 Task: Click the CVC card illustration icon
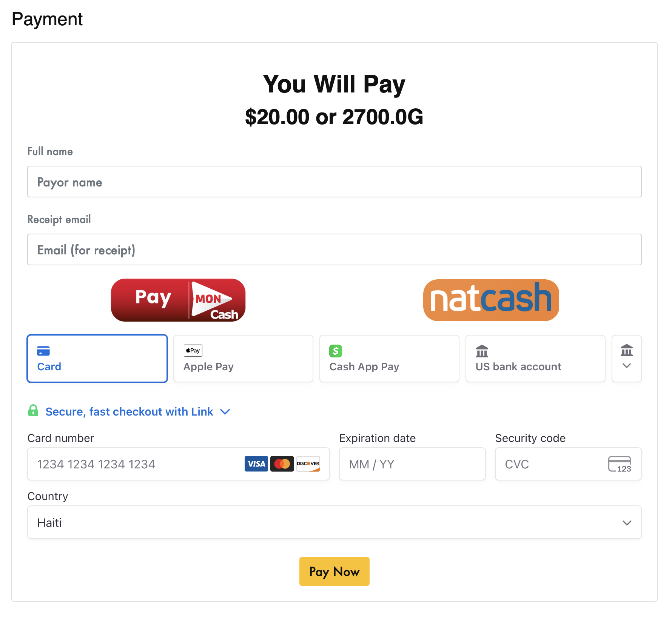620,464
